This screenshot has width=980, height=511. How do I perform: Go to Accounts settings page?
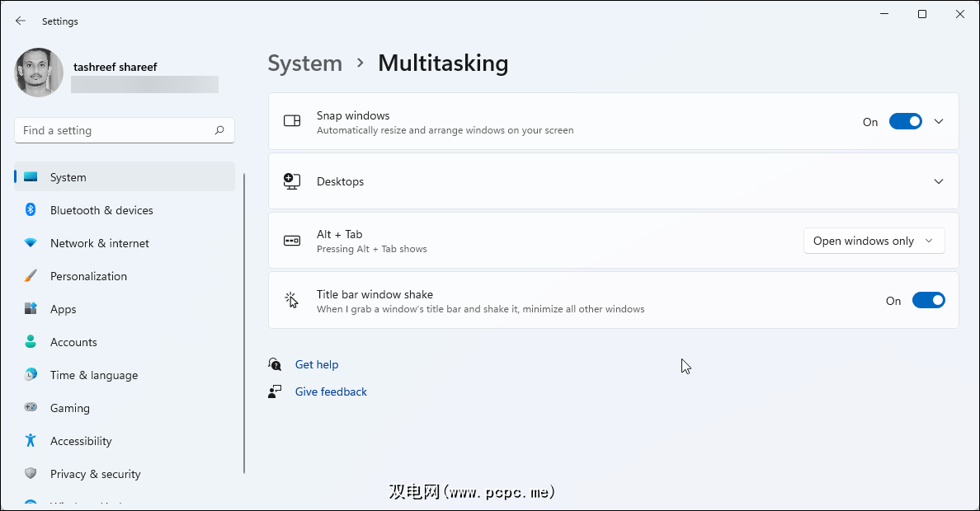73,342
